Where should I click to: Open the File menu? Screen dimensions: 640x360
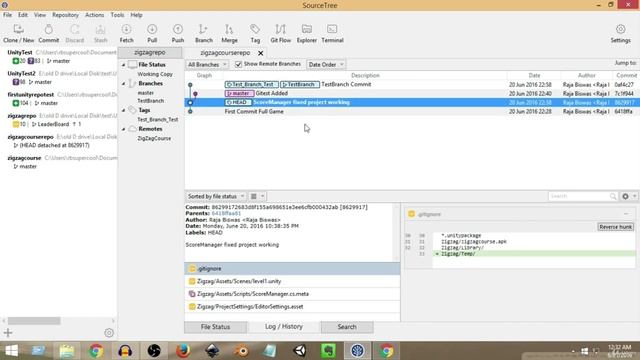[7, 15]
